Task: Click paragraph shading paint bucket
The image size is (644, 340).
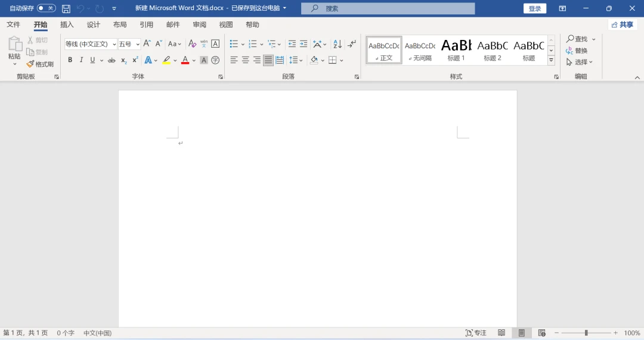Action: click(314, 60)
